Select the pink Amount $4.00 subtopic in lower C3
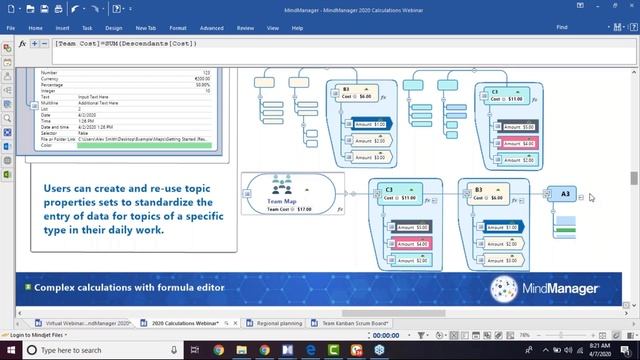This screenshot has height=360, width=640. (412, 244)
